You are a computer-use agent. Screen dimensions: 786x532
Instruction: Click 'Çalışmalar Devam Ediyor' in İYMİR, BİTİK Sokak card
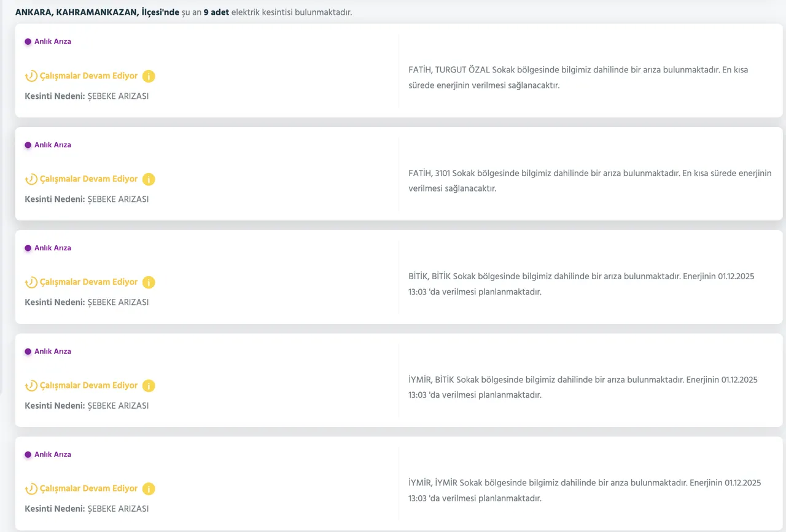[88, 385]
